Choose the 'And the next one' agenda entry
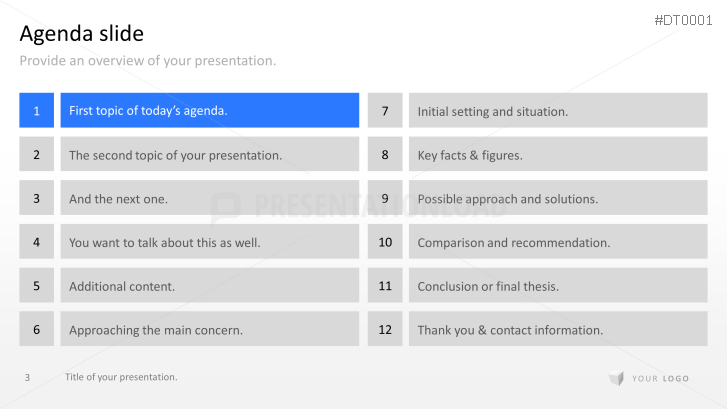 pos(210,198)
